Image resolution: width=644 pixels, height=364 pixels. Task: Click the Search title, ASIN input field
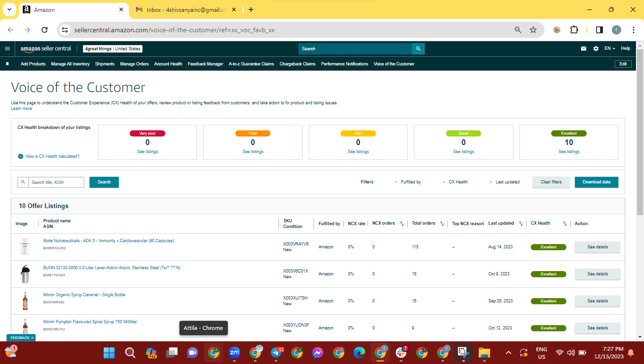[56, 182]
